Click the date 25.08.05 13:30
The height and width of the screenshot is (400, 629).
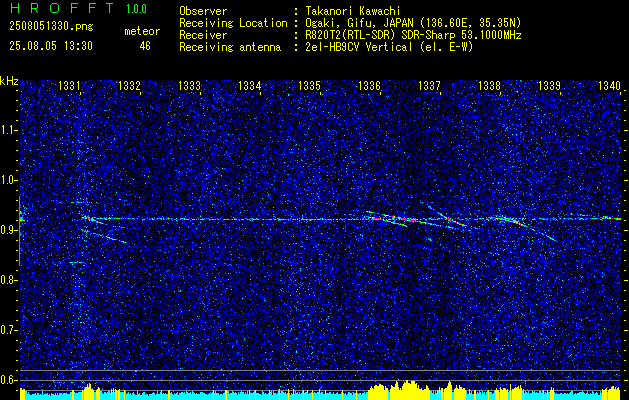pyautogui.click(x=51, y=46)
